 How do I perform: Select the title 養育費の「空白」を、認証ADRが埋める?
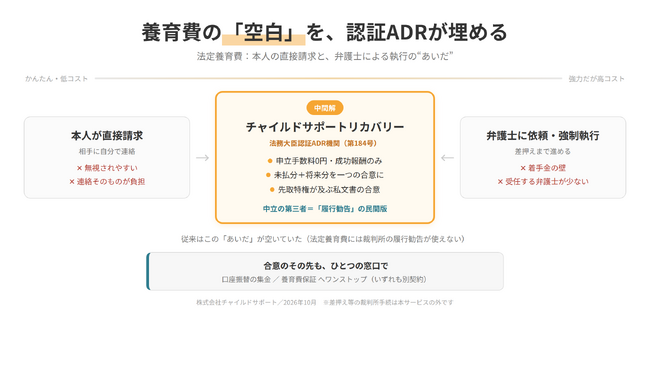pos(325,32)
